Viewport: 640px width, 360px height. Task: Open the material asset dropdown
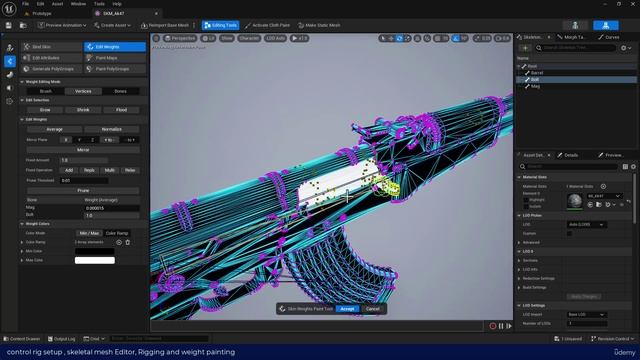pos(604,196)
